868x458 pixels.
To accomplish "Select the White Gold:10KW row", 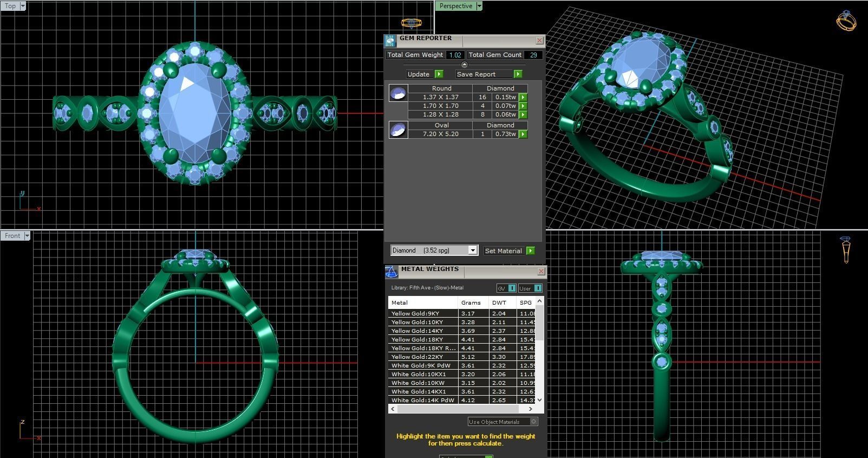I will tap(462, 383).
